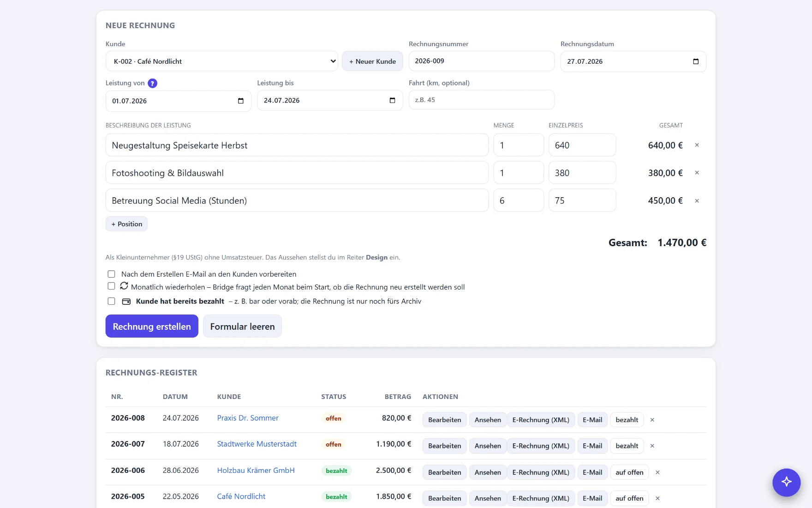Remove the Betreuung Social Media position
This screenshot has width=812, height=508.
(697, 201)
